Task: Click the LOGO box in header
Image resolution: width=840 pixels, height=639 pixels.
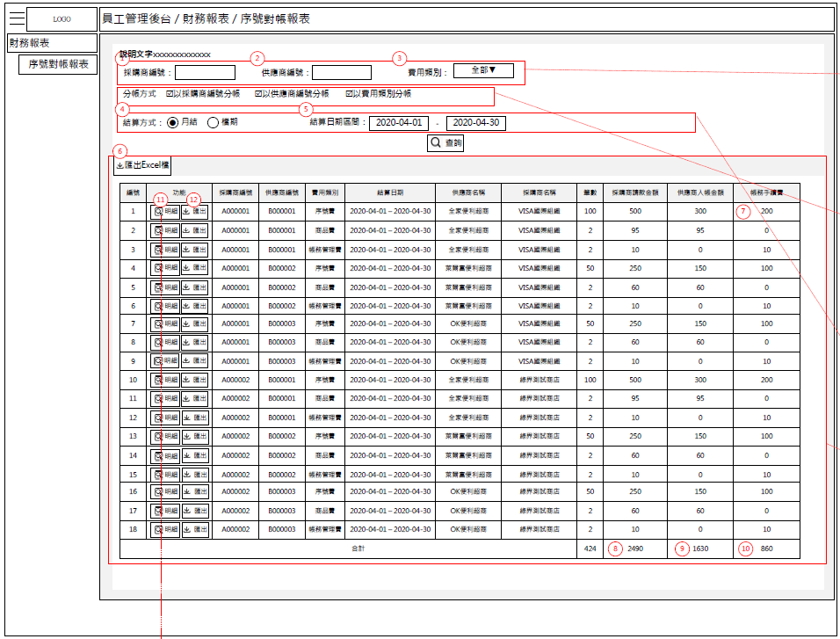Action: coord(62,18)
